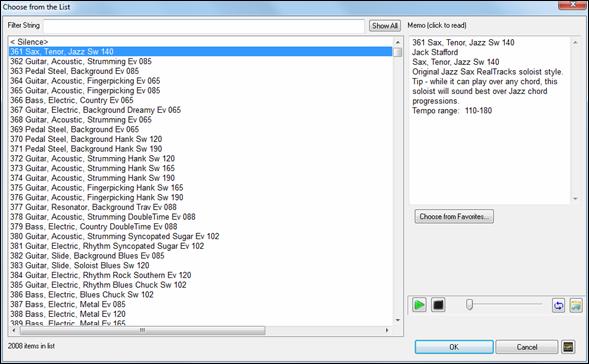The height and width of the screenshot is (364, 589).
Task: Click the horizontal scrollbar right arrow
Action: click(x=387, y=330)
